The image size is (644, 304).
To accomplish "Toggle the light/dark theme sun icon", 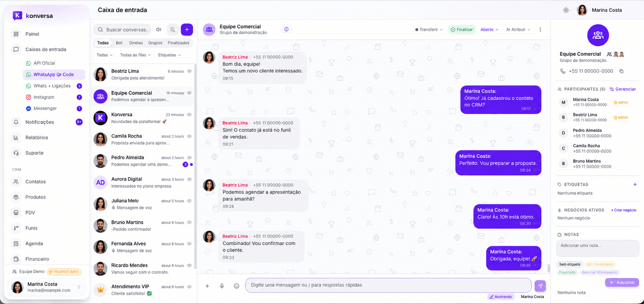I will pos(566,10).
